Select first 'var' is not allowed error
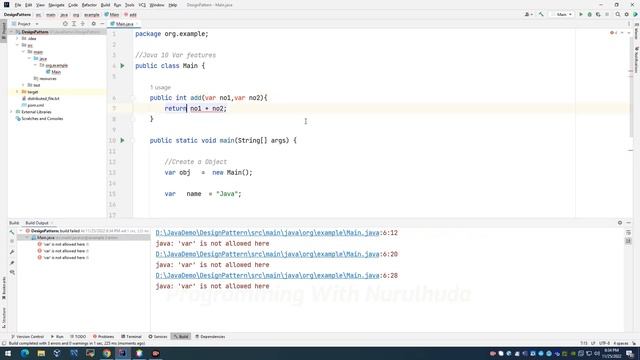The image size is (640, 360). click(63, 244)
